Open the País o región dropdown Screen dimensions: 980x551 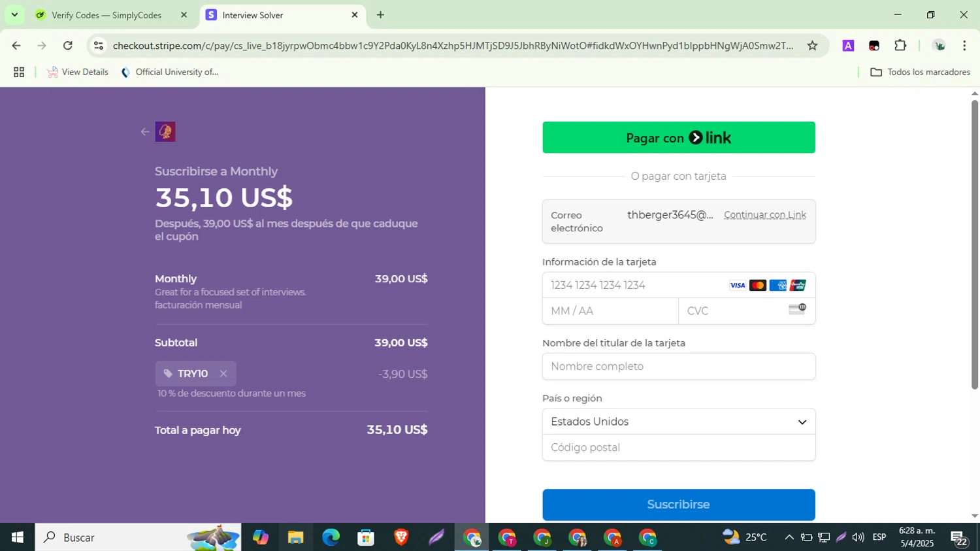[679, 422]
